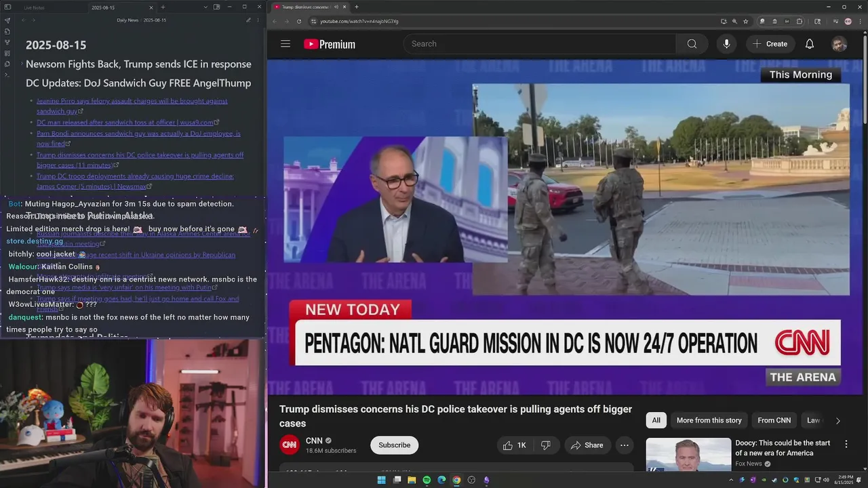Open Doocy: This could be the start title

click(x=783, y=448)
